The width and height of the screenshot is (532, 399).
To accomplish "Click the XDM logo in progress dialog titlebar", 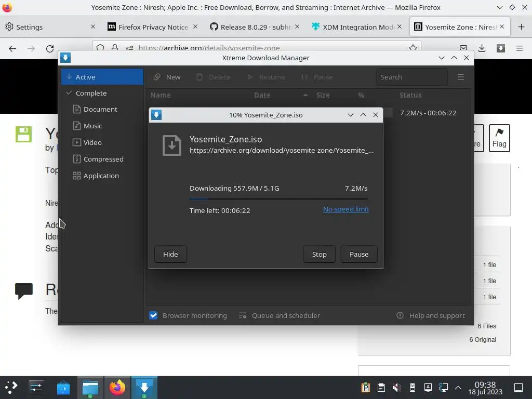I will pyautogui.click(x=156, y=115).
